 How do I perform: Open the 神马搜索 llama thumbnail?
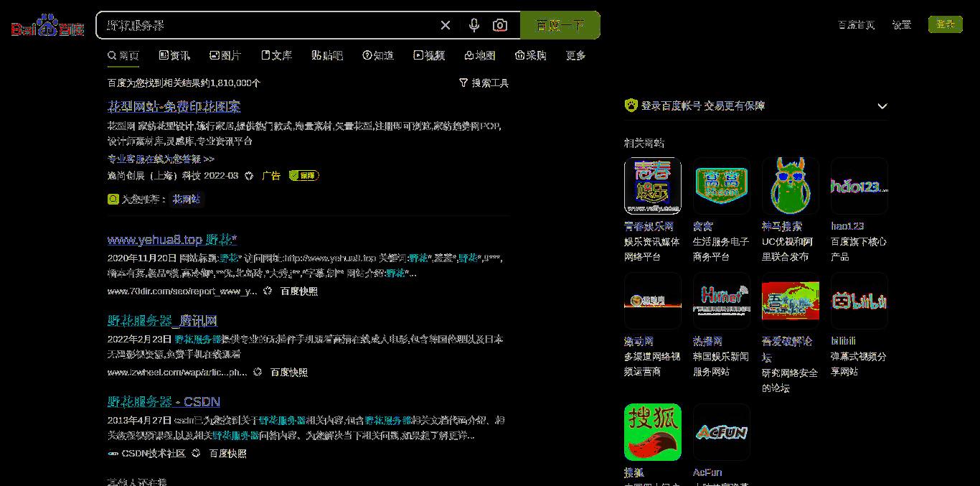pyautogui.click(x=791, y=186)
